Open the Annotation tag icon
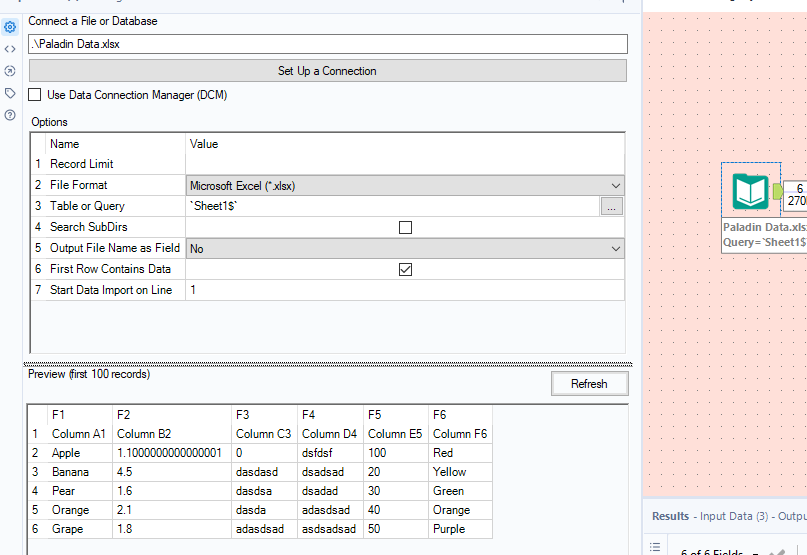The height and width of the screenshot is (555, 807). click(10, 93)
